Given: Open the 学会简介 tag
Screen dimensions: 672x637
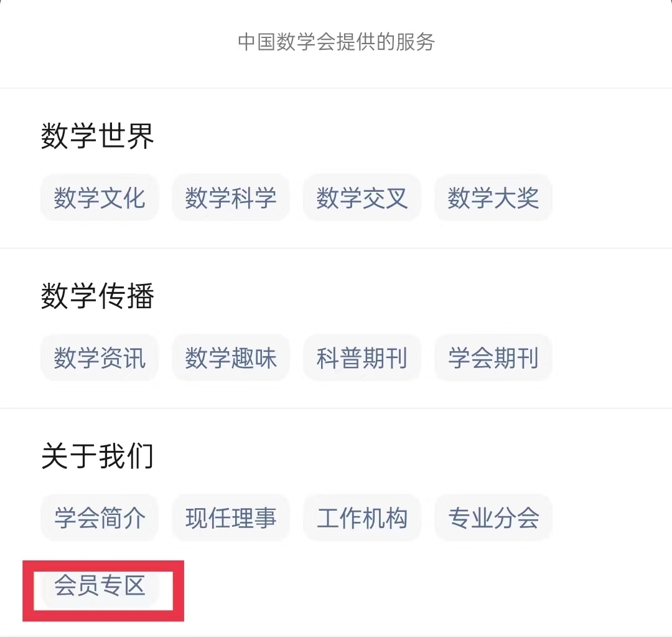Looking at the screenshot, I should point(100,518).
